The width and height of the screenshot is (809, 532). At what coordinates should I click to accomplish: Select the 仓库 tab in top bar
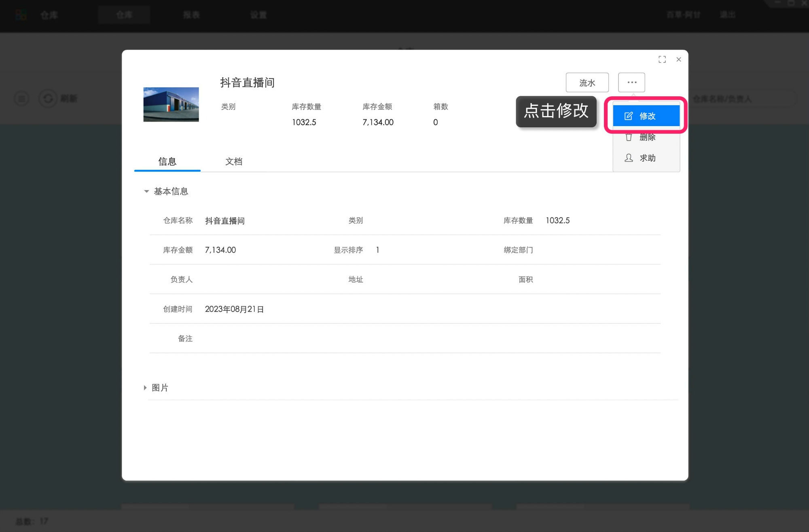point(124,15)
